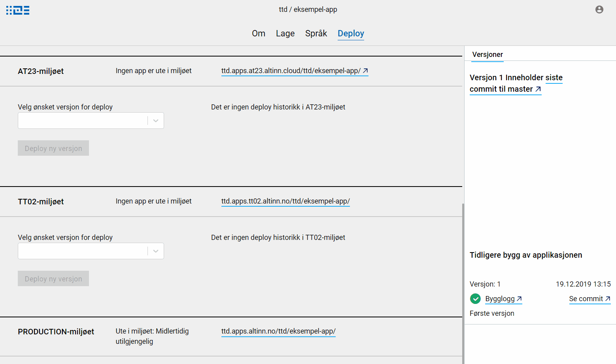Click external link arrow beside AT23 app URL
Screen dimensions: 616x364
(x=365, y=70)
